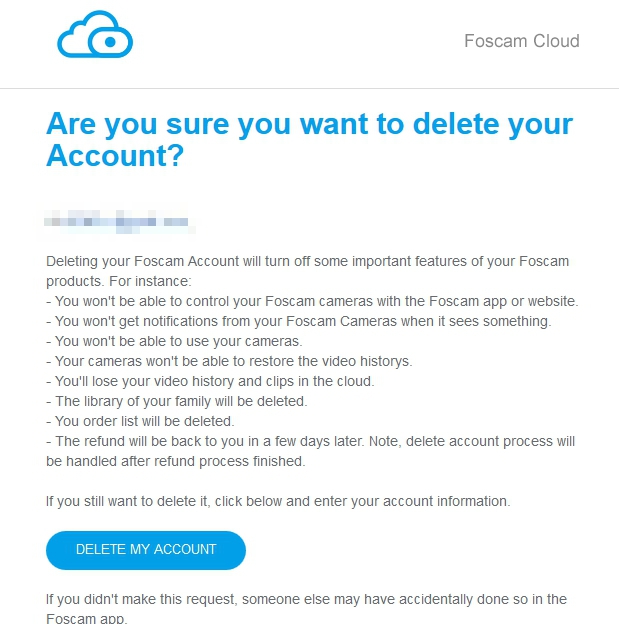619x624 pixels.
Task: Click the Foscam Cloud header text
Action: tap(521, 41)
